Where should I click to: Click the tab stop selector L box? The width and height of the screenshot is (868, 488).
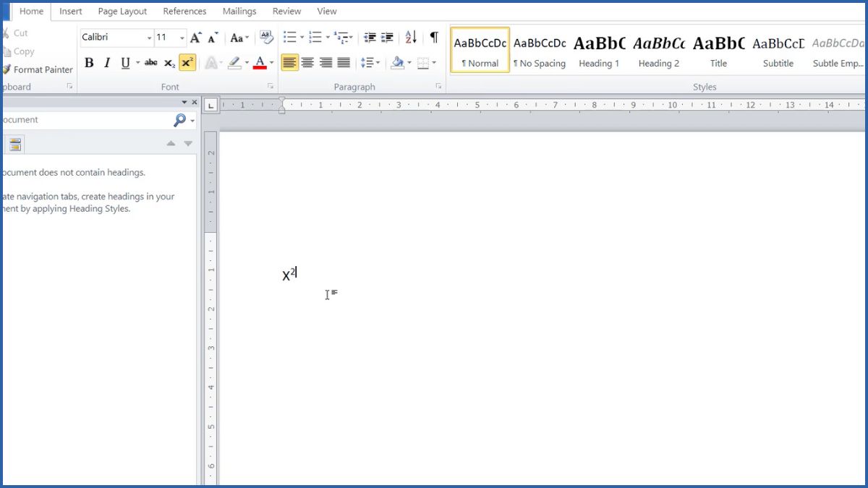pyautogui.click(x=211, y=105)
